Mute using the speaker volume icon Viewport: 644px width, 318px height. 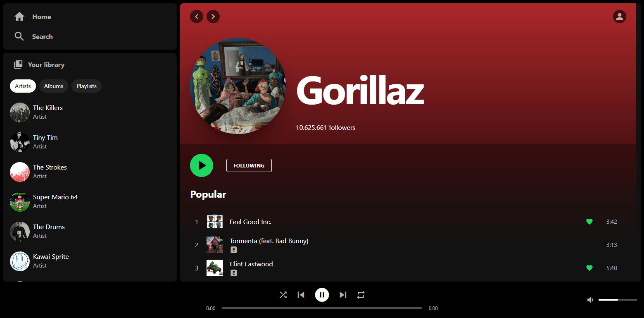tap(590, 300)
